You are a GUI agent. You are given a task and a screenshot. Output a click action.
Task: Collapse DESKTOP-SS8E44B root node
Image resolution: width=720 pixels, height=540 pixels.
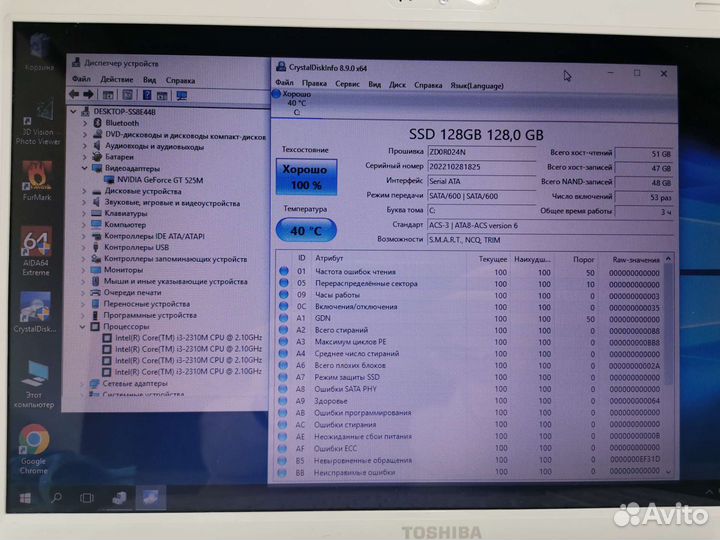pos(73,112)
